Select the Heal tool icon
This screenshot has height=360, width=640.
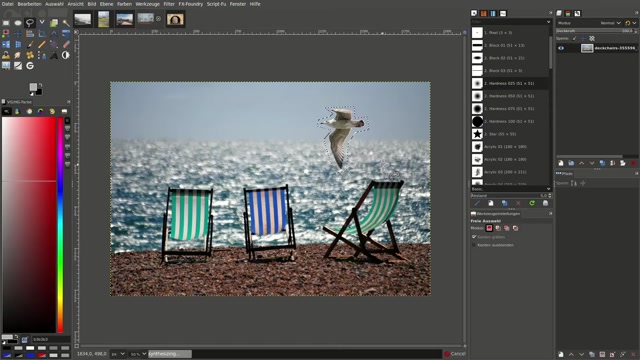(x=30, y=55)
